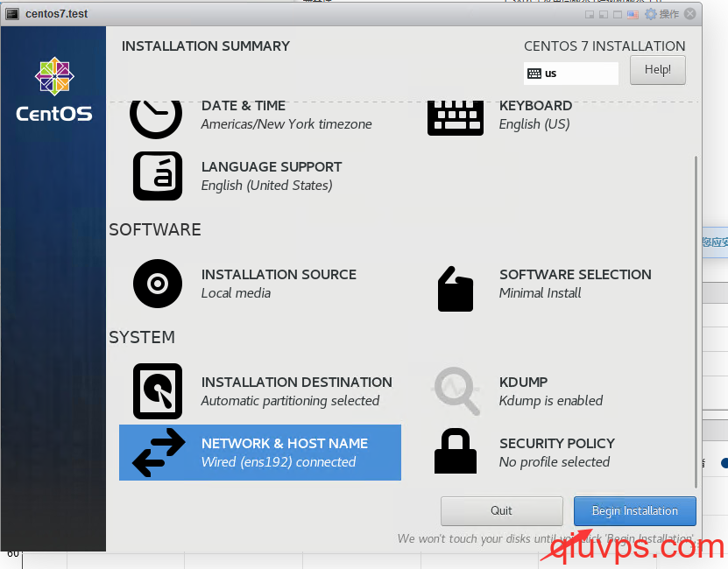The image size is (728, 569).
Task: Click the 'Minimal Install' status text
Action: 540,293
